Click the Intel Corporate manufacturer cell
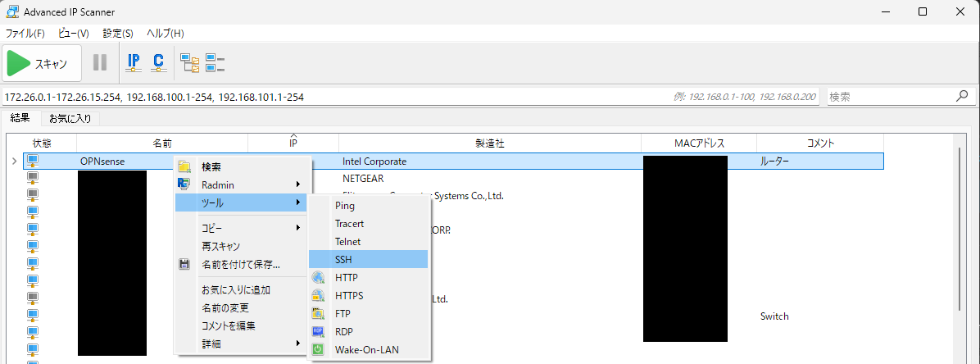Image resolution: width=980 pixels, height=364 pixels. click(x=374, y=162)
